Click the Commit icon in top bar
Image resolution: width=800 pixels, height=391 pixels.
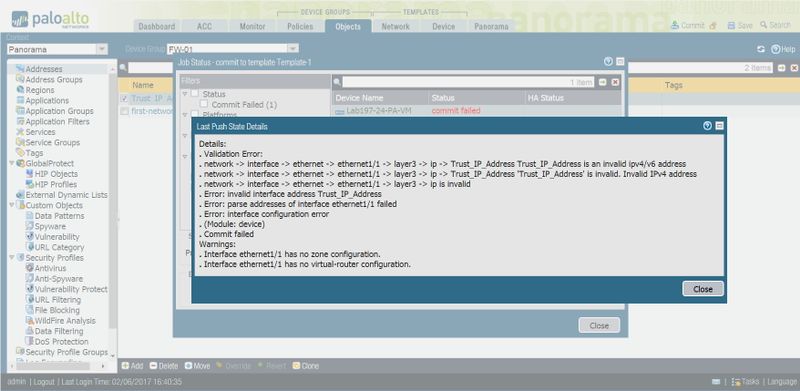[675, 25]
